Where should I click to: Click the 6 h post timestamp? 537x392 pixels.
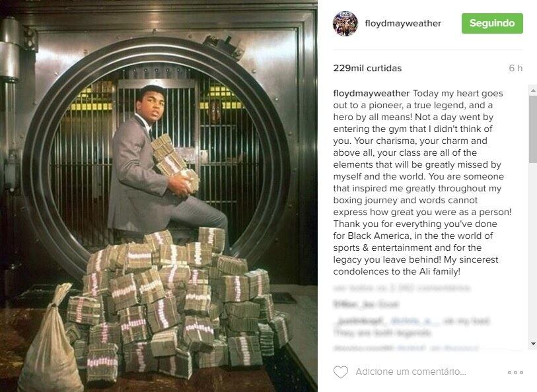[515, 68]
